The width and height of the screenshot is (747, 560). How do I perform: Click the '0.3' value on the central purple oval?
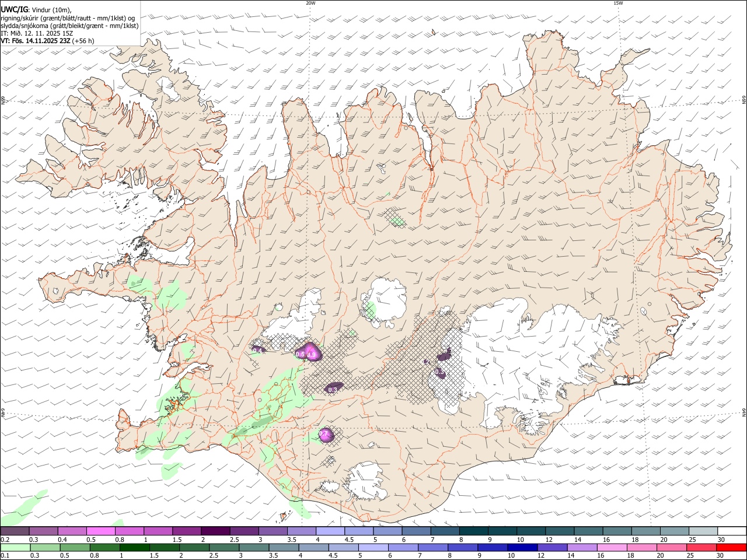click(x=333, y=390)
